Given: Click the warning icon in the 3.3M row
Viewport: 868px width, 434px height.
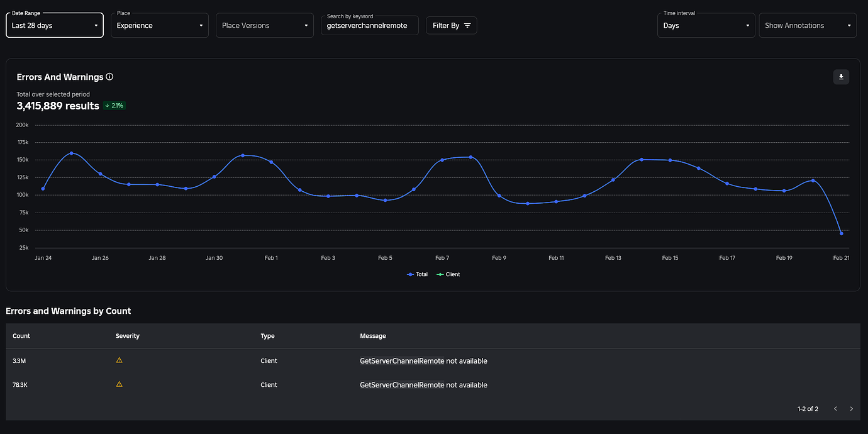Looking at the screenshot, I should point(120,360).
